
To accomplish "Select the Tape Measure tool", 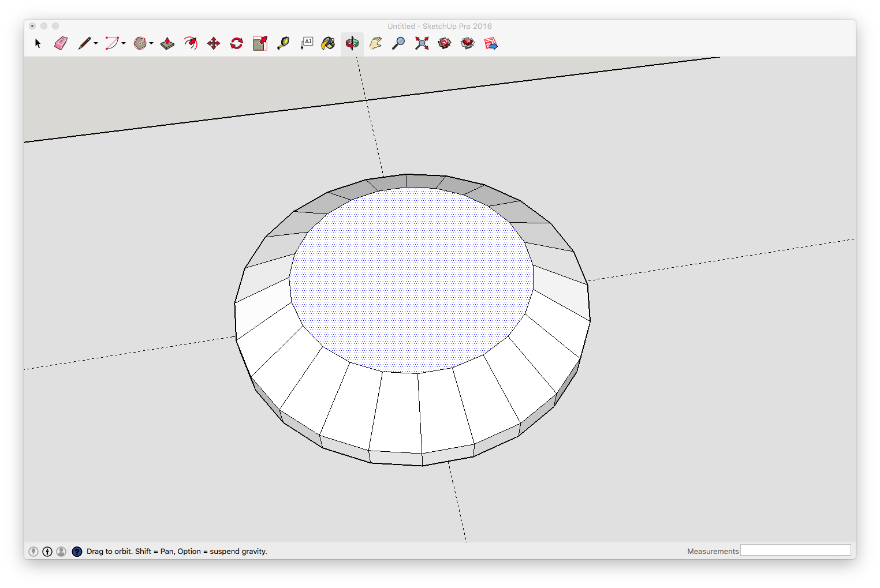I will pos(283,43).
